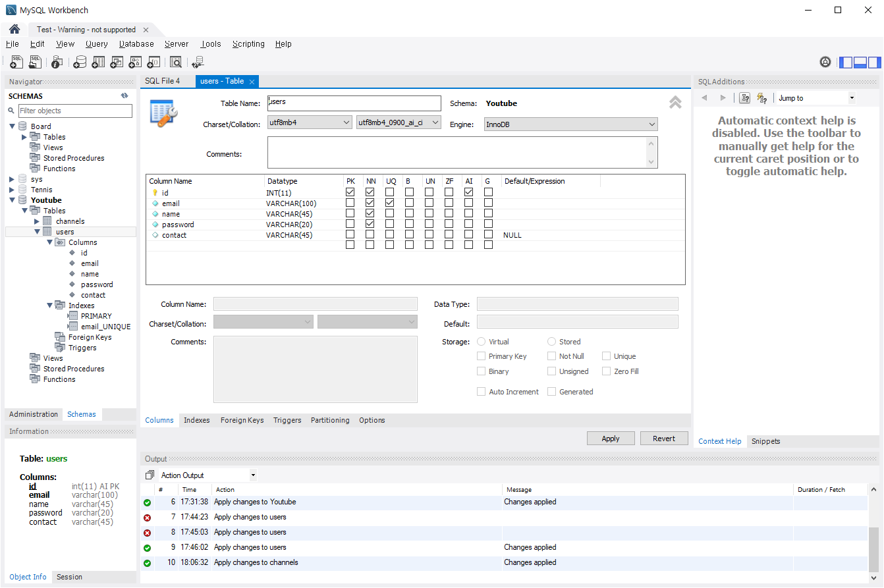884x588 pixels.
Task: Switch to the Session tab
Action: (x=69, y=577)
